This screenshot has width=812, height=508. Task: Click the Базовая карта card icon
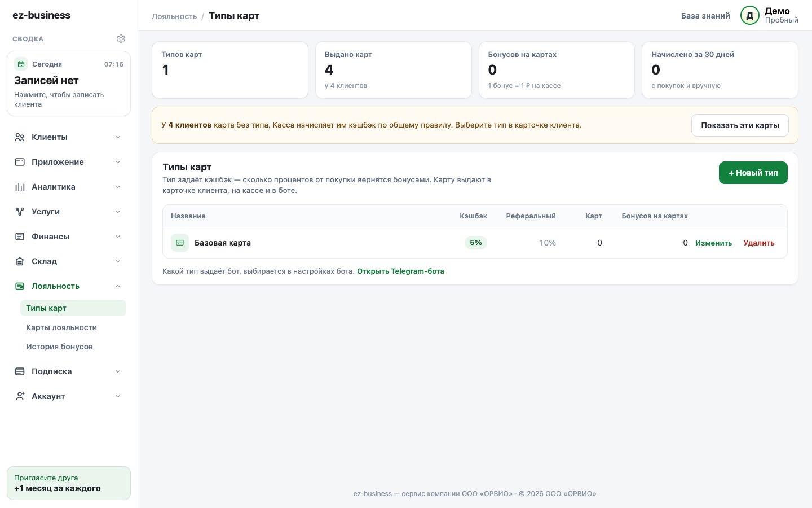(x=180, y=243)
